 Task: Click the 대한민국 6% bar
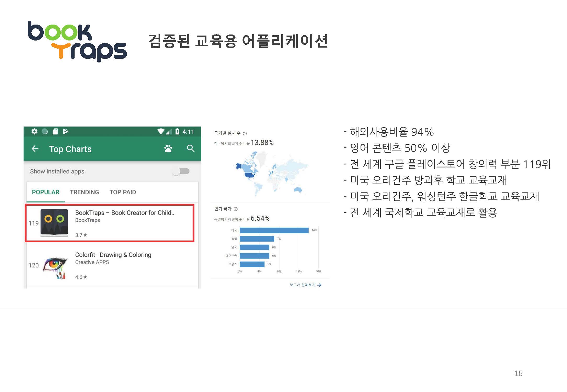coord(255,256)
